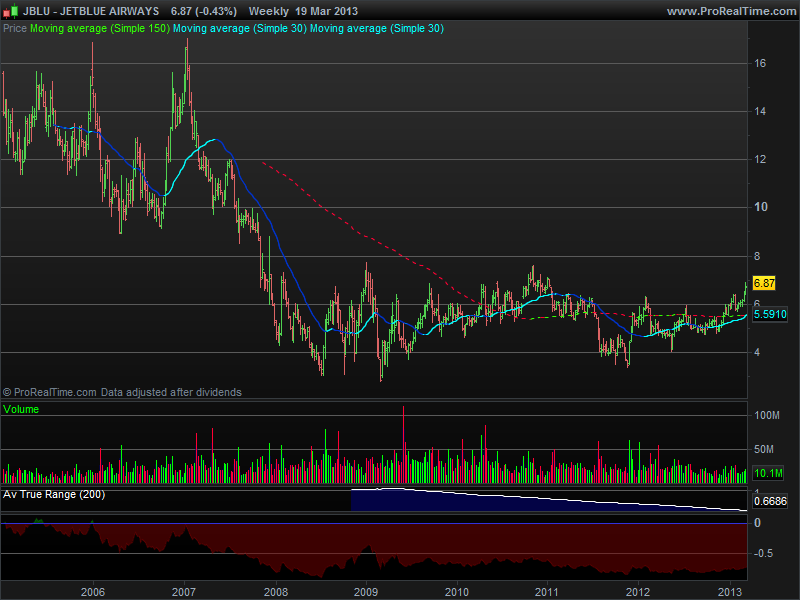Click the 5.5910 moving average value tag
800x600 pixels.
coord(769,314)
